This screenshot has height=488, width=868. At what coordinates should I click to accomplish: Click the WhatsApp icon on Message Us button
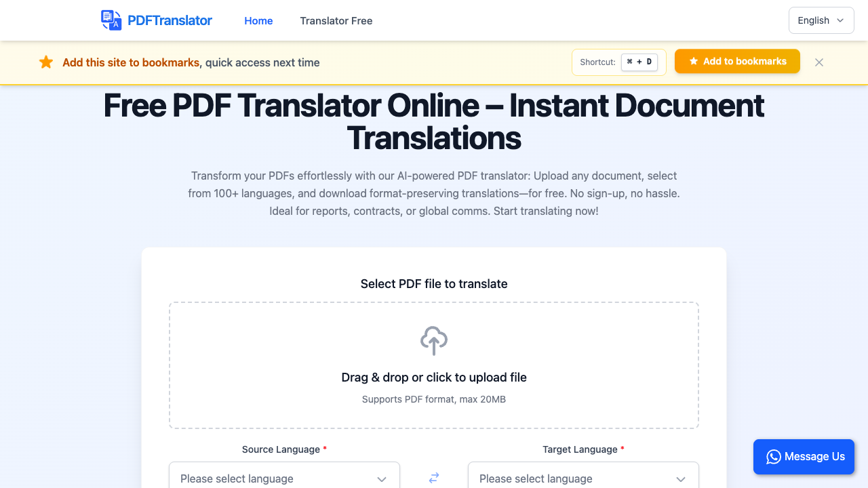click(773, 457)
